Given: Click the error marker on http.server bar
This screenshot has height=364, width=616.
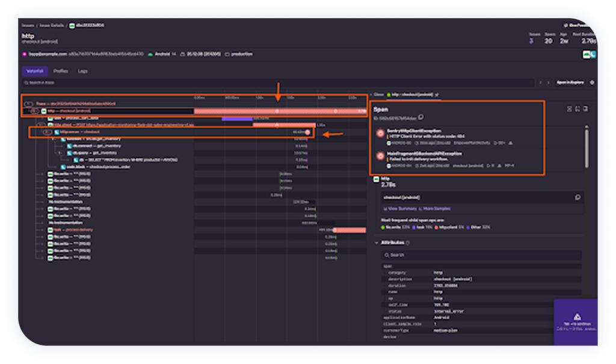Looking at the screenshot, I should [x=307, y=132].
